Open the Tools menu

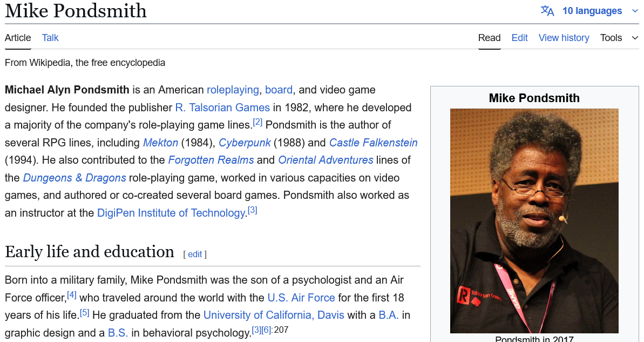[x=611, y=38]
